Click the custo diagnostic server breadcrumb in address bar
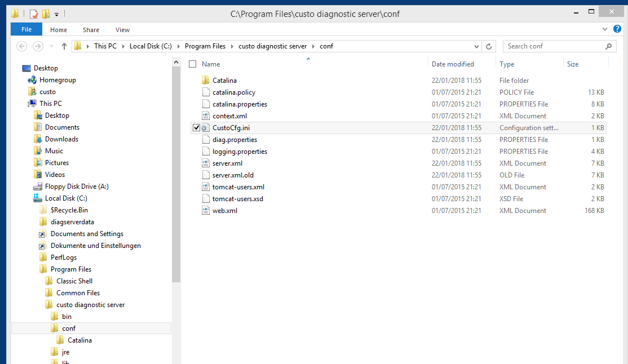The height and width of the screenshot is (364, 628). [x=273, y=46]
